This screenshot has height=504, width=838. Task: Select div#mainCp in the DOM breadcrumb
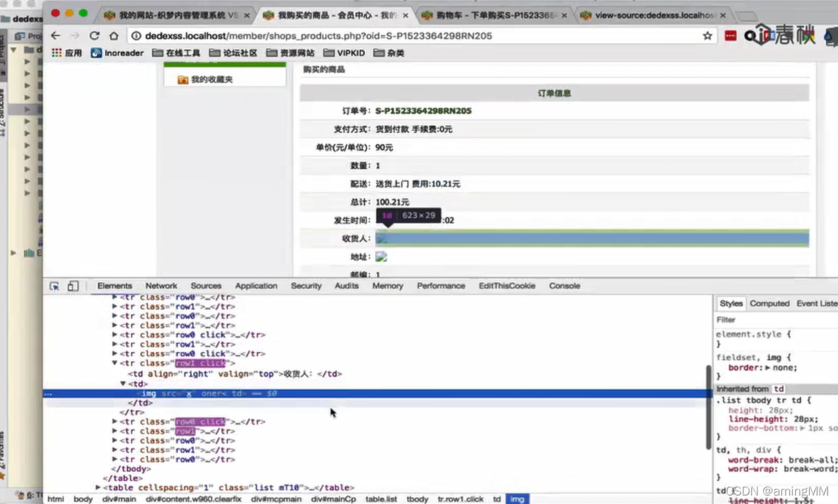334,499
